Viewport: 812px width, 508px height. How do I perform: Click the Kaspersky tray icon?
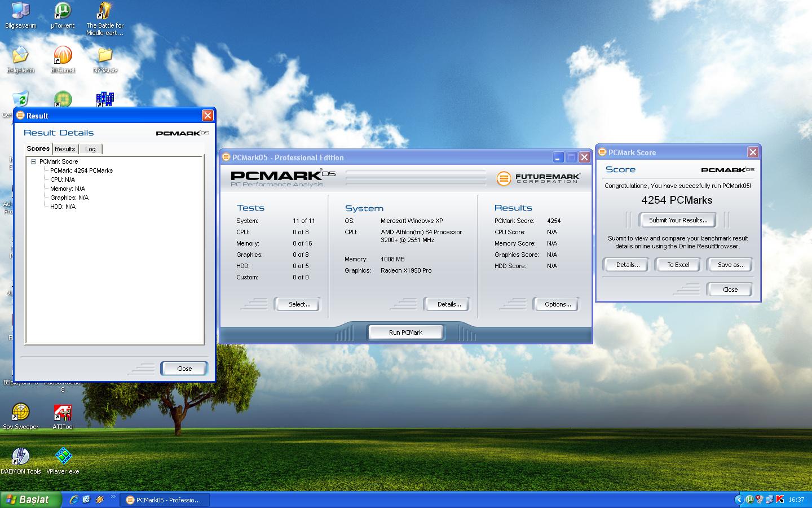tap(780, 500)
